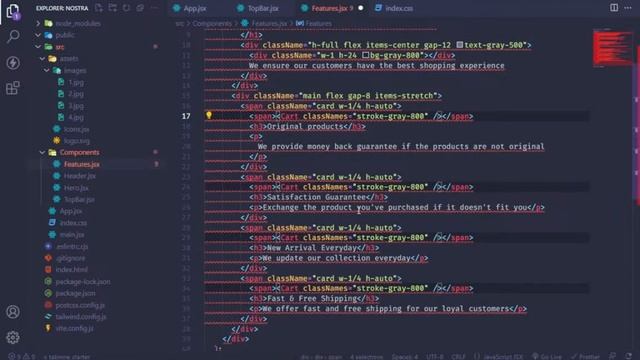Open .eslintrc.cjs in the Explorer
Image resolution: width=640 pixels, height=360 pixels.
(72, 247)
